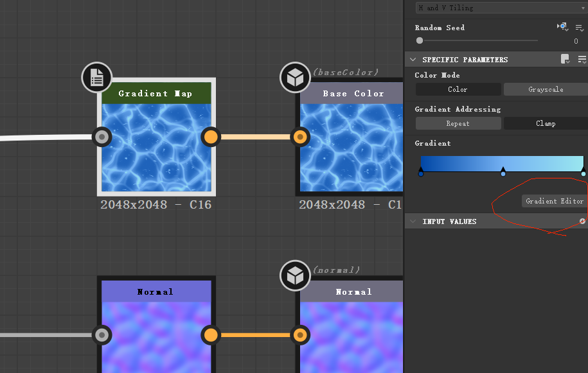
Task: Open the Gradient Editor
Action: 554,201
